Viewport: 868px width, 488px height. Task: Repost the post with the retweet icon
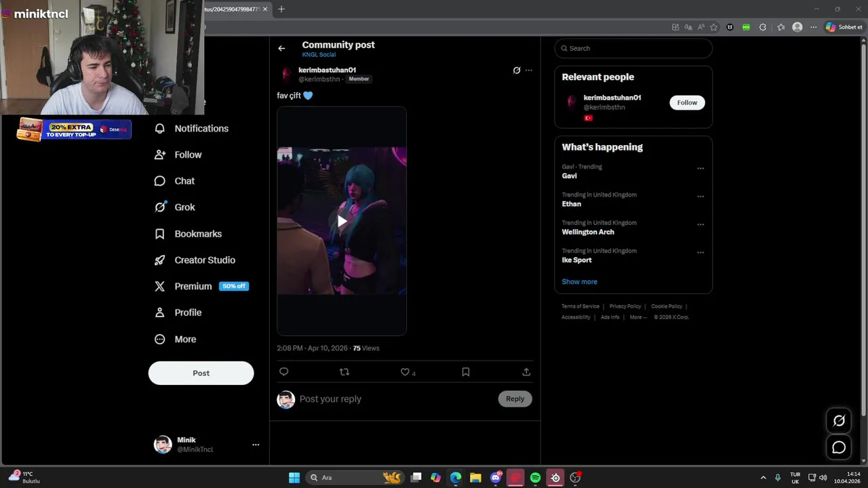tap(344, 371)
